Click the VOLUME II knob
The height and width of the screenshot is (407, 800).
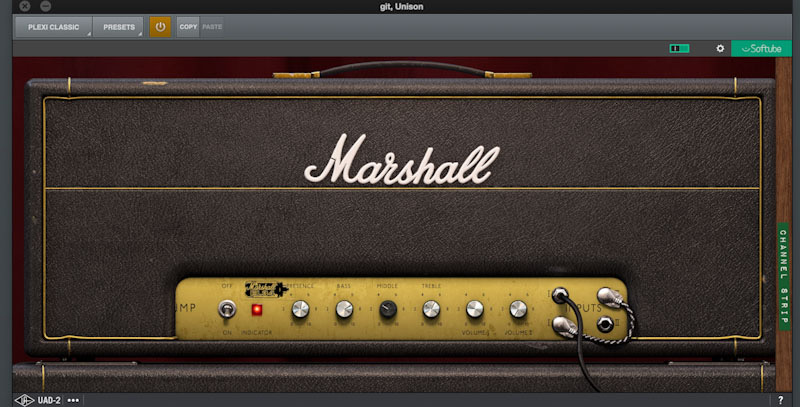tap(518, 309)
